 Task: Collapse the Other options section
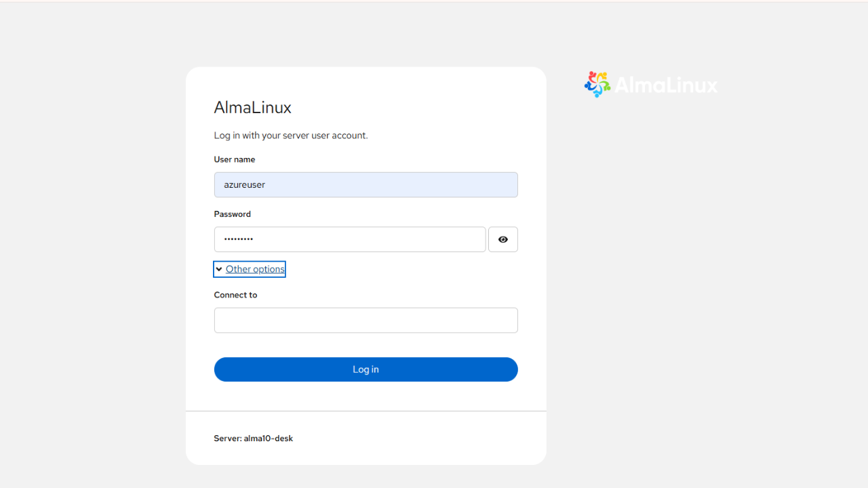tap(250, 269)
